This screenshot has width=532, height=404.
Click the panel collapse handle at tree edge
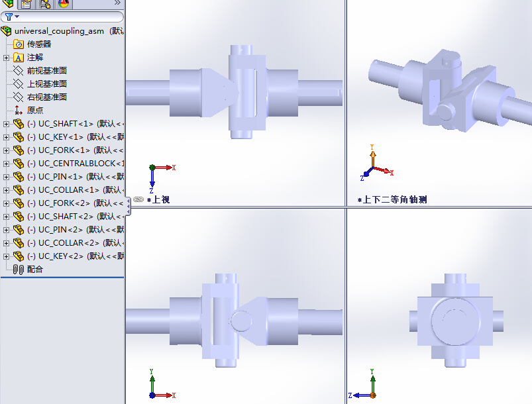tap(128, 206)
